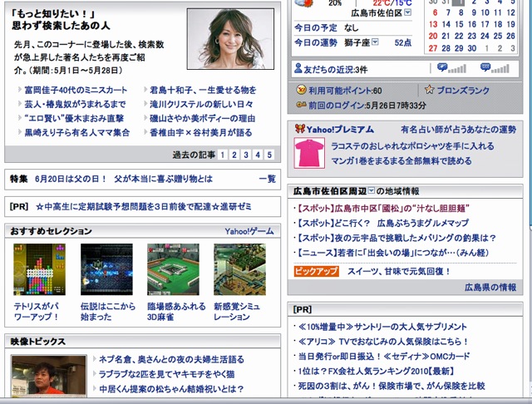Open 富岡佳子40代のミニスカート article
The height and width of the screenshot is (404, 532).
[76, 90]
